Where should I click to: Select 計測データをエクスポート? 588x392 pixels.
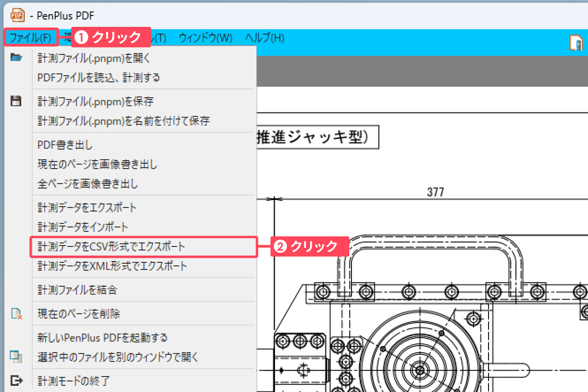[x=87, y=208]
